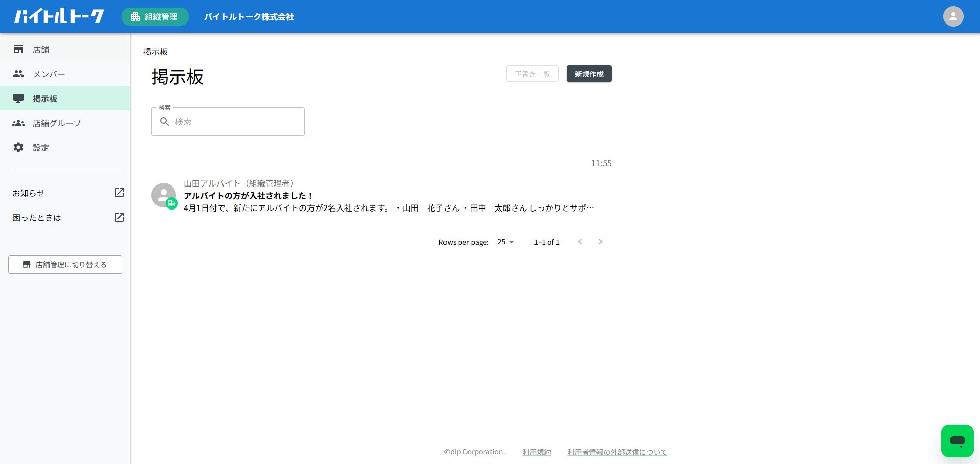The height and width of the screenshot is (464, 980).
Task: Click the 掲示板 monitor icon
Action: point(18,98)
